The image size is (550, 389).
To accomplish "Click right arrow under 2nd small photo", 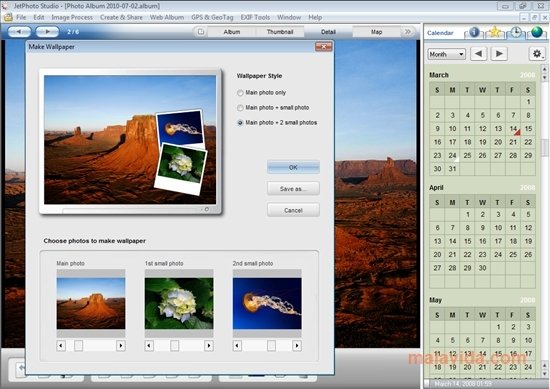I will tap(297, 346).
